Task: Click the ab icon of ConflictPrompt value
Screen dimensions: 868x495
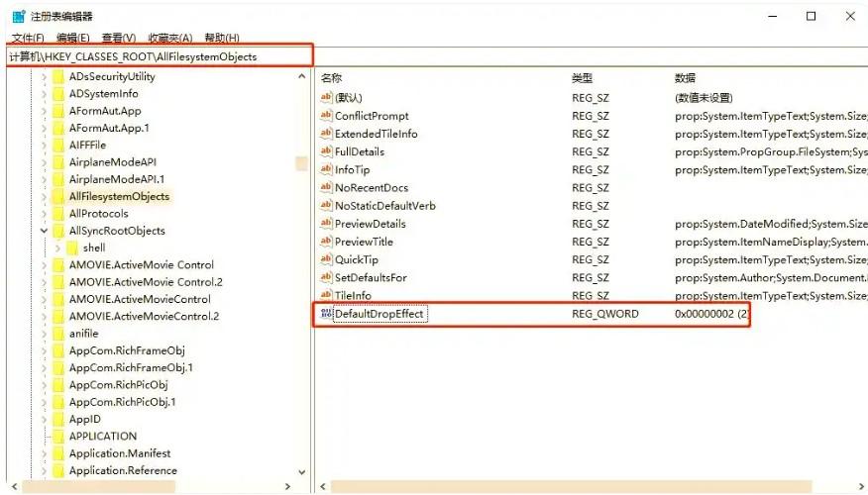Action: 326,116
